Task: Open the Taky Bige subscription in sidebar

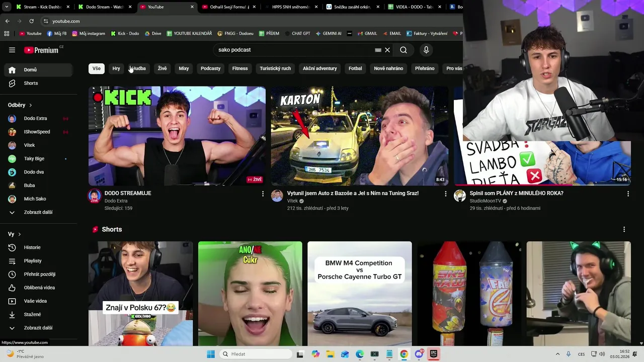Action: coord(38,159)
